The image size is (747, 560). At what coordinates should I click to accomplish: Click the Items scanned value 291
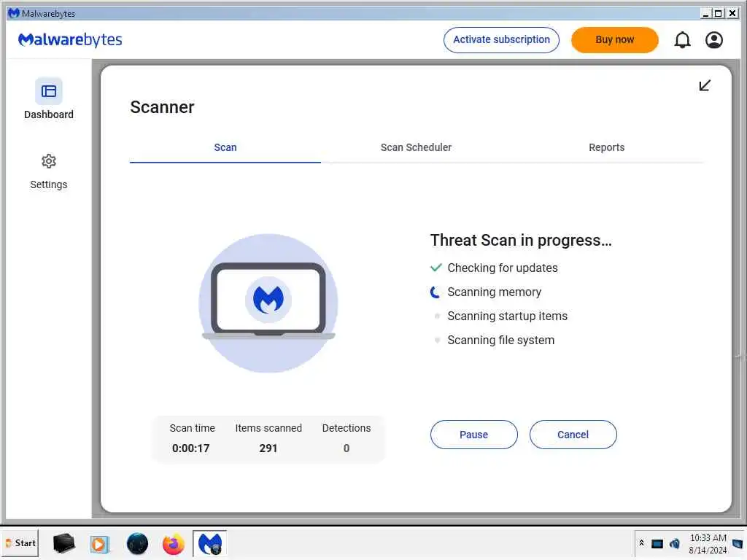[x=268, y=448]
